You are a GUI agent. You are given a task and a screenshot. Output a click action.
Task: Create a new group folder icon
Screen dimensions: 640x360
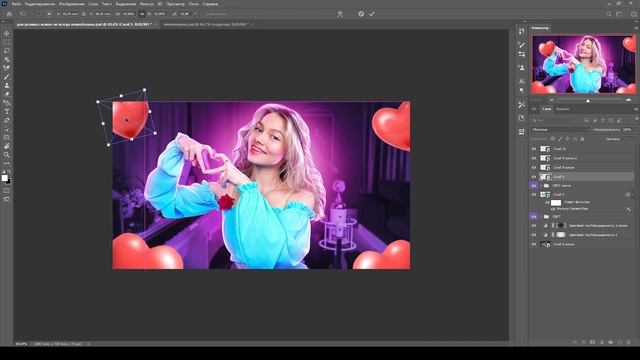[x=611, y=342]
